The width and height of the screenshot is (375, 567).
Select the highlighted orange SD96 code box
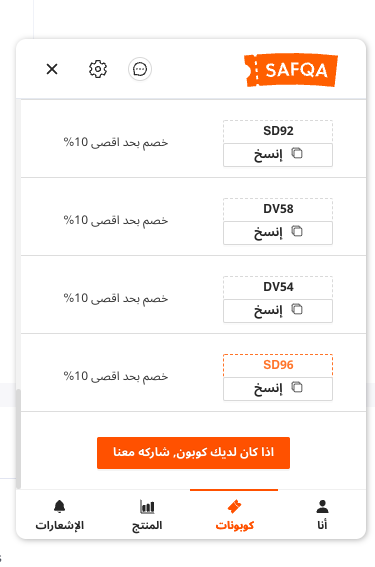[x=278, y=366]
